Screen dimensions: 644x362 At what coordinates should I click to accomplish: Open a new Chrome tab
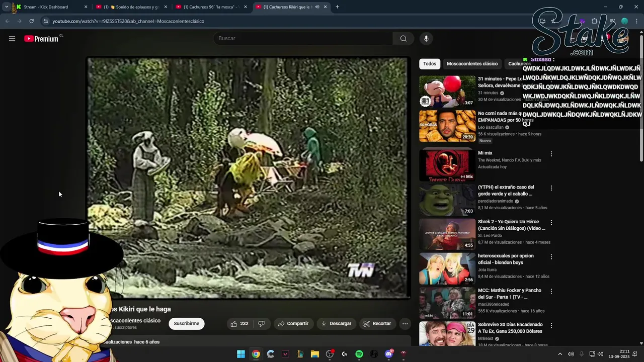(337, 7)
